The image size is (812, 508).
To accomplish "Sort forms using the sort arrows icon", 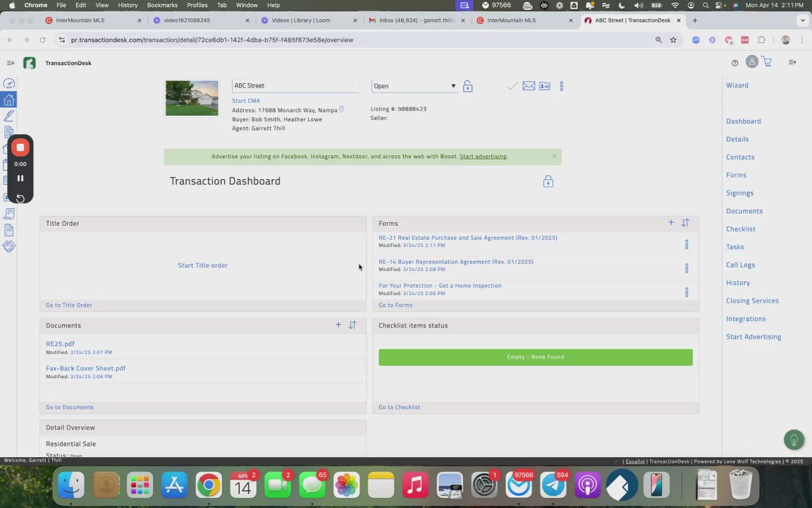I will pos(685,222).
